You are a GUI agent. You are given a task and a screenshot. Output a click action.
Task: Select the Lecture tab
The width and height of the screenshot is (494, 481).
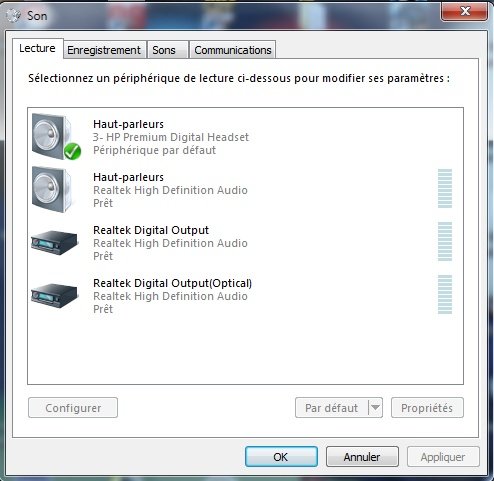[37, 48]
